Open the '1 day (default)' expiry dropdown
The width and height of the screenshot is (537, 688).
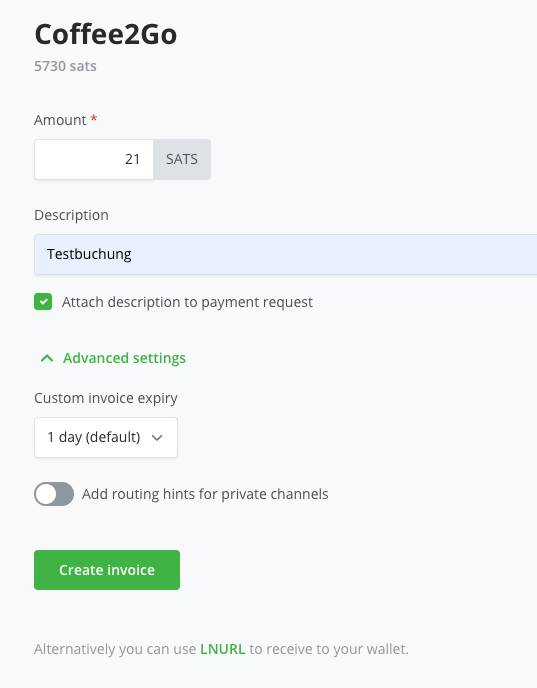pos(106,437)
